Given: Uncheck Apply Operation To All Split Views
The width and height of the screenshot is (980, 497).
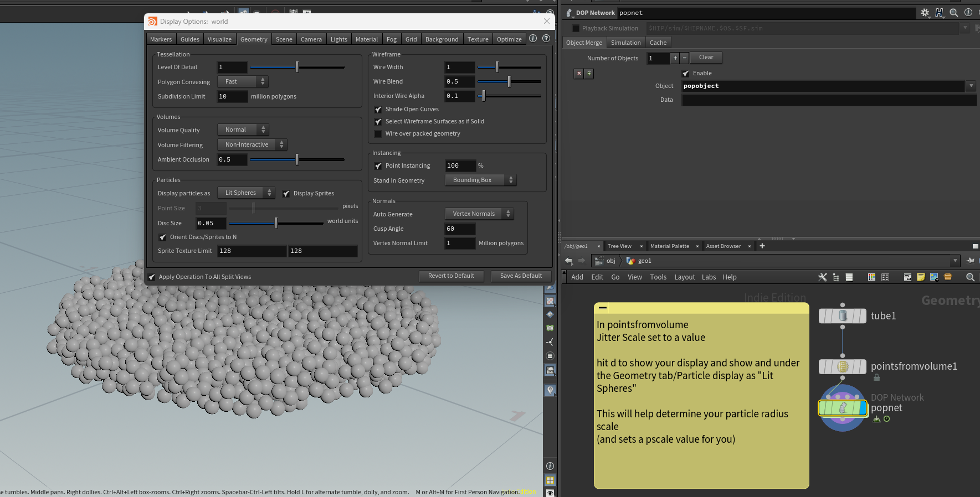Looking at the screenshot, I should coord(152,277).
